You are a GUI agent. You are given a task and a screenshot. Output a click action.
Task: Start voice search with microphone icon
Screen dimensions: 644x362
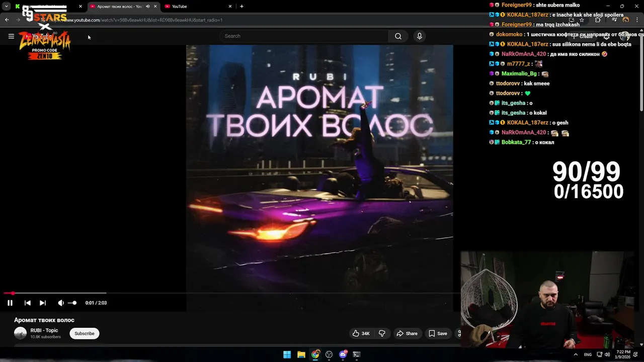419,36
